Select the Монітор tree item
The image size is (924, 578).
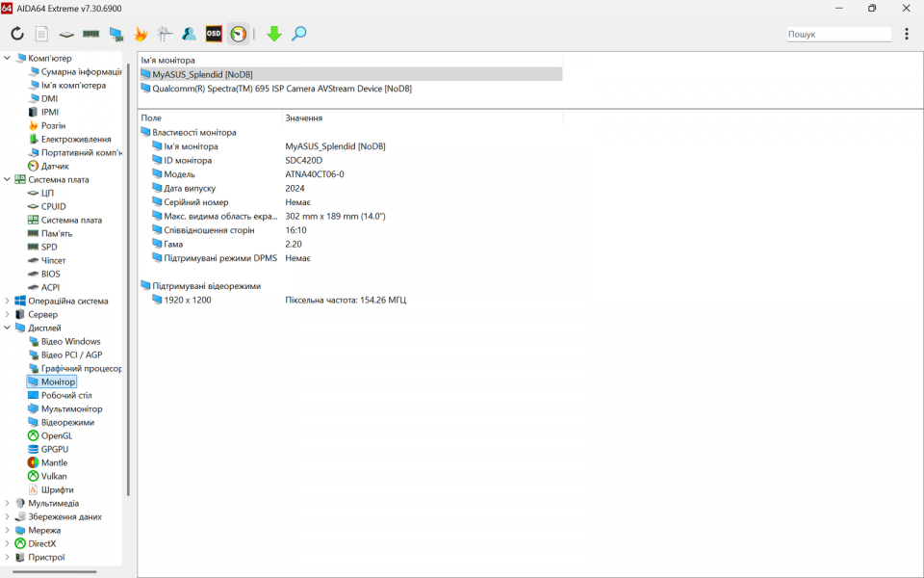coord(52,382)
